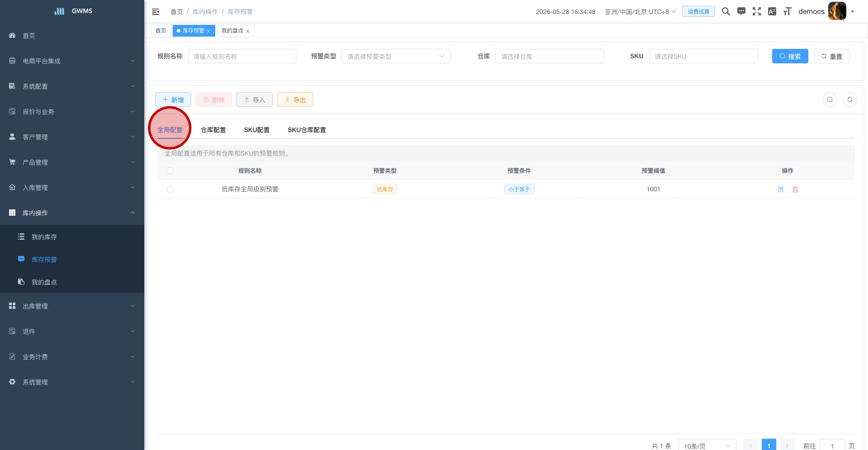868x450 pixels.
Task: Toggle fullscreen mode icon
Action: [x=757, y=11]
